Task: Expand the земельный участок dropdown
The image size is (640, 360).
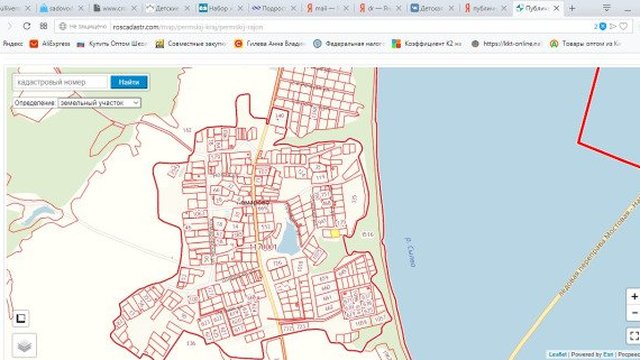Action: tap(100, 103)
